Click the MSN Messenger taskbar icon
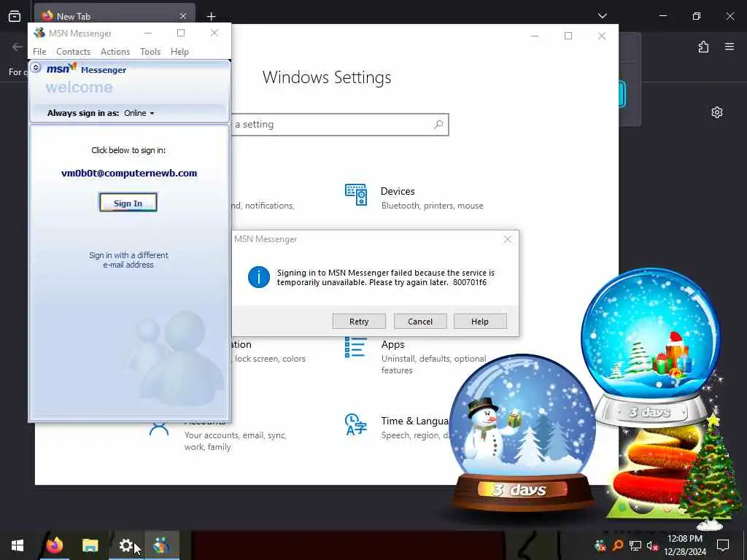The width and height of the screenshot is (747, 560). click(x=161, y=545)
